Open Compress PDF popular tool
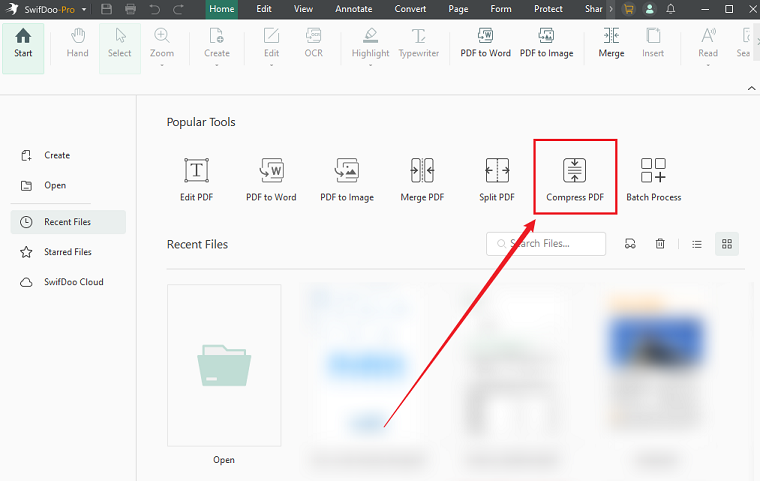 pyautogui.click(x=575, y=180)
